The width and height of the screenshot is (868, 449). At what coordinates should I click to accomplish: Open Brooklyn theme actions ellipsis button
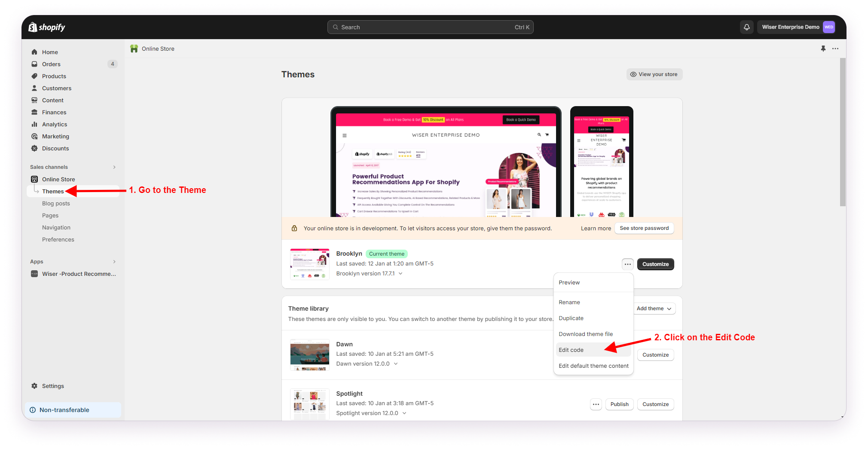[x=627, y=264]
